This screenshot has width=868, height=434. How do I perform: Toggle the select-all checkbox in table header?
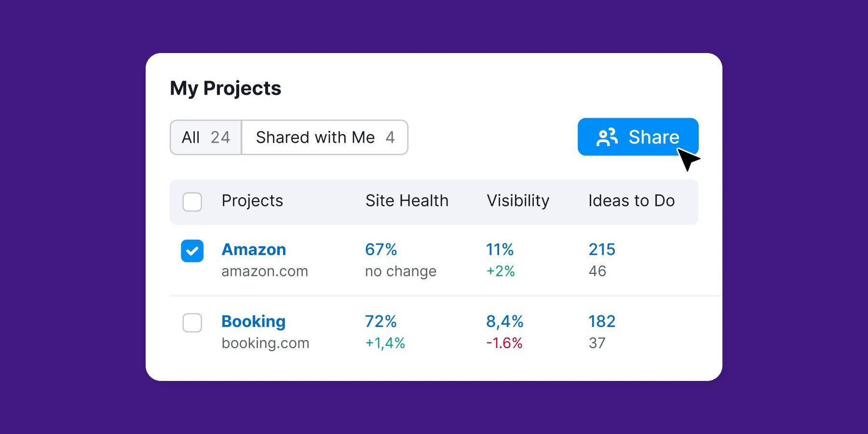(x=192, y=201)
